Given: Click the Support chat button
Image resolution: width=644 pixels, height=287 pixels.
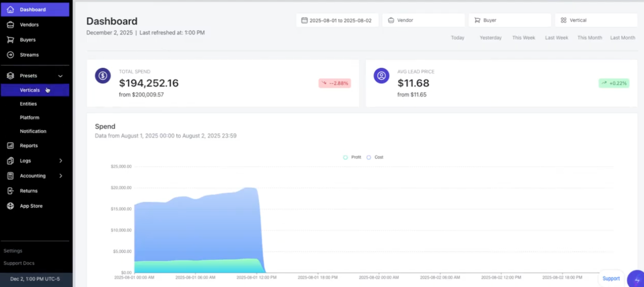Looking at the screenshot, I should pyautogui.click(x=611, y=278).
